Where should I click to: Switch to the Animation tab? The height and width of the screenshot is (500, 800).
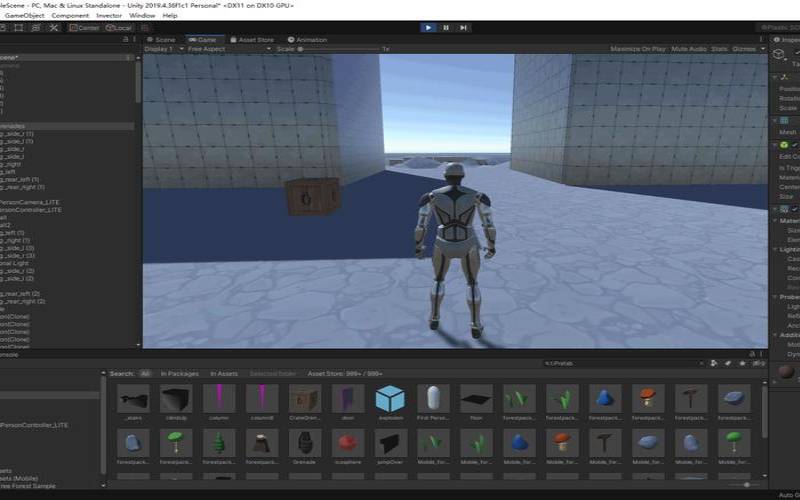(307, 39)
